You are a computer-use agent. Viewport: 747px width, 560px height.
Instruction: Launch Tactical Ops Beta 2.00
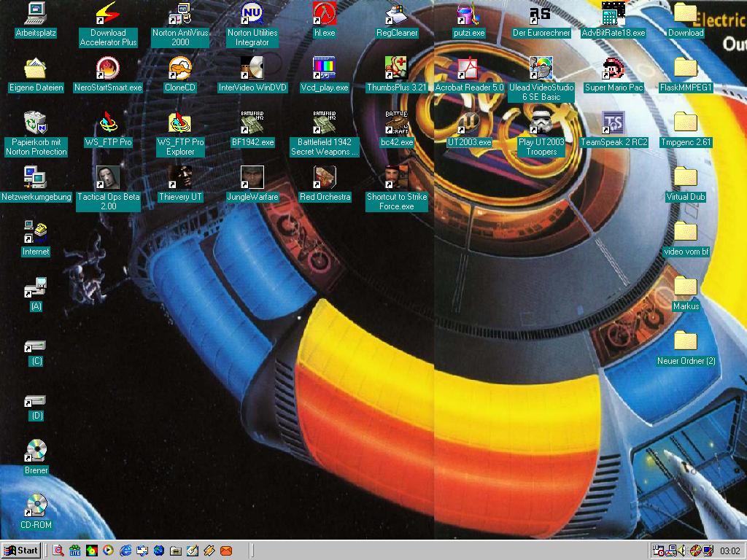point(108,188)
